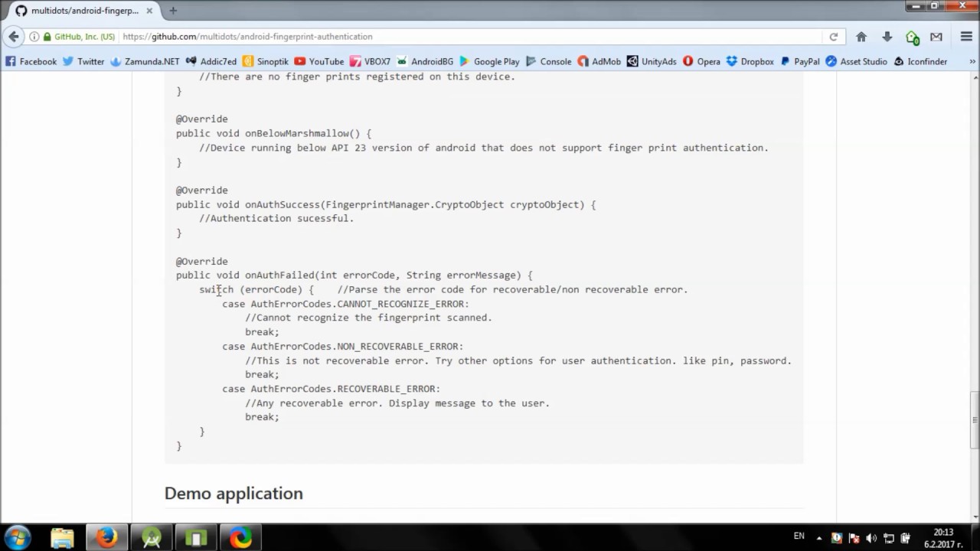Open the Firefox hamburger menu
980x551 pixels.
tap(966, 37)
